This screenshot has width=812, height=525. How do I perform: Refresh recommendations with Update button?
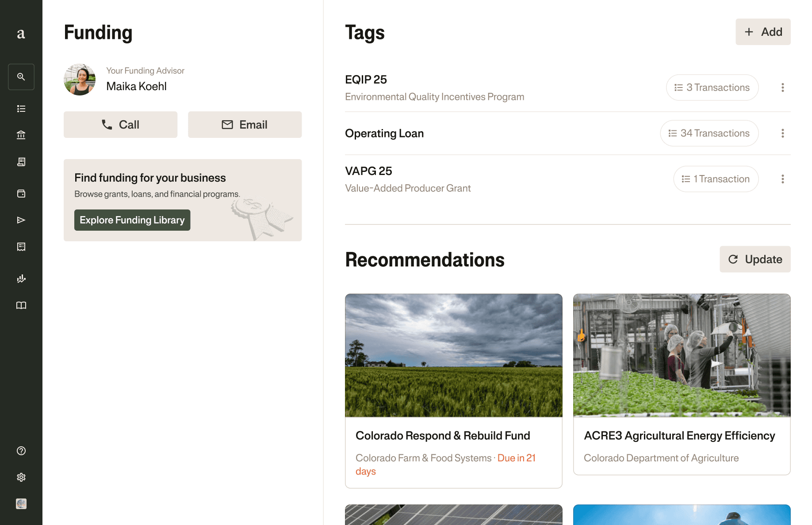pos(755,259)
